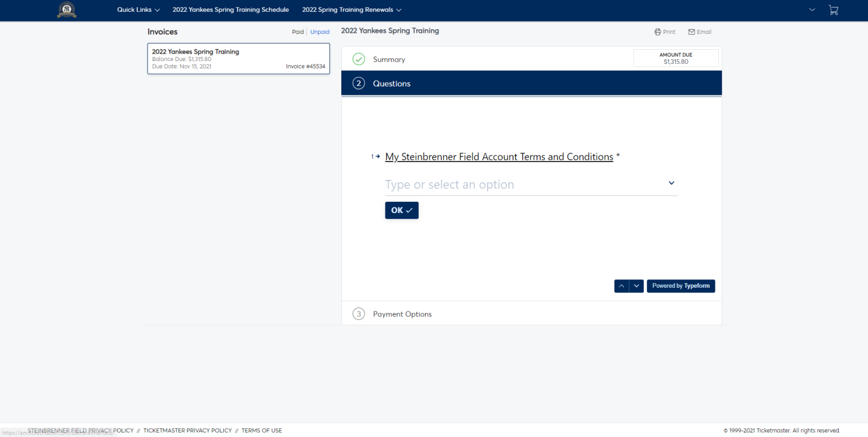
Task: Focus the Type or select an option field
Action: [531, 184]
